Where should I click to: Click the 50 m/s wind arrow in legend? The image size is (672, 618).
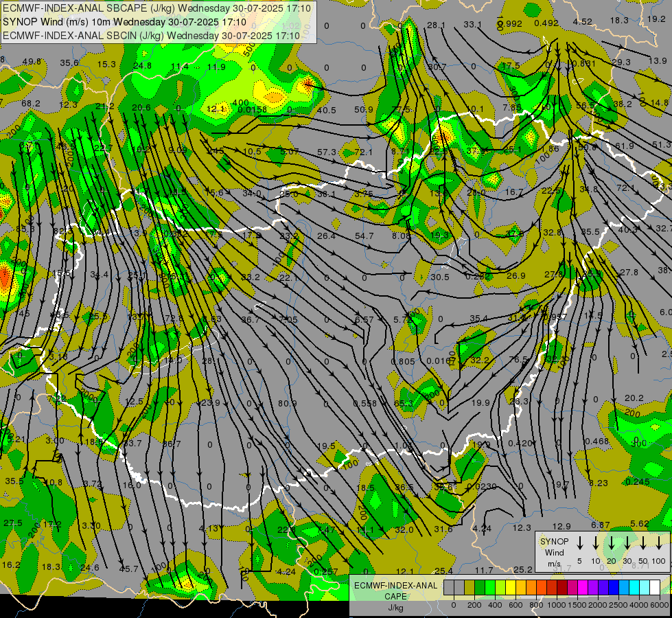[643, 543]
